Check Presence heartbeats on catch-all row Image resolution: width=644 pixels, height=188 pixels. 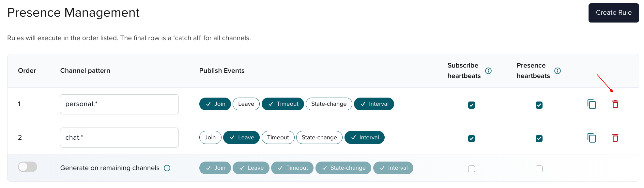click(539, 169)
